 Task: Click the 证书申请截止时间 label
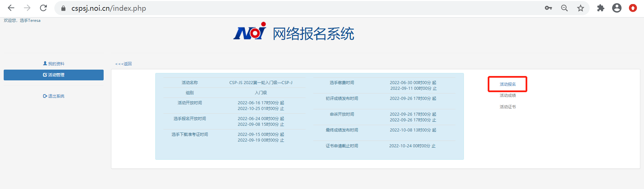(342, 146)
